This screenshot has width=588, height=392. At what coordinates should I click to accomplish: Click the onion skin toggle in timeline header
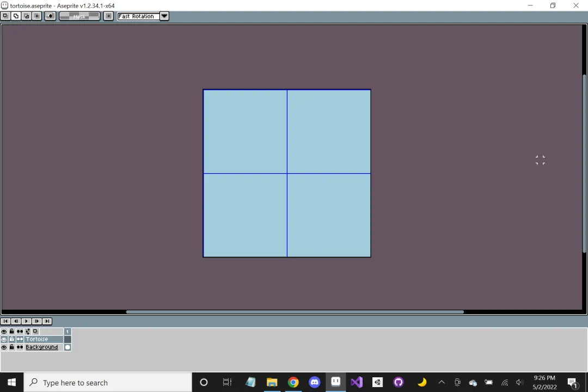pos(35,332)
